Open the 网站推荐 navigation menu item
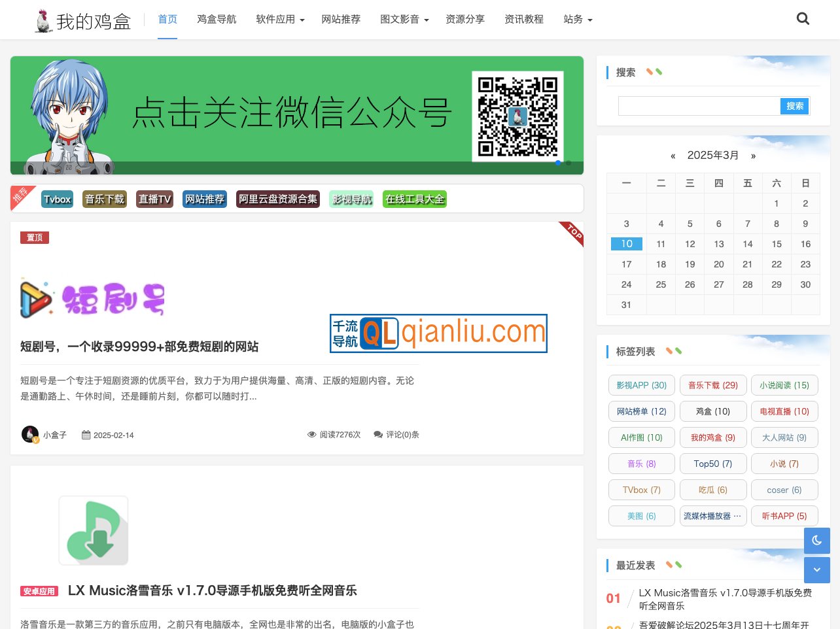Screen dimensions: 840x629 point(341,20)
